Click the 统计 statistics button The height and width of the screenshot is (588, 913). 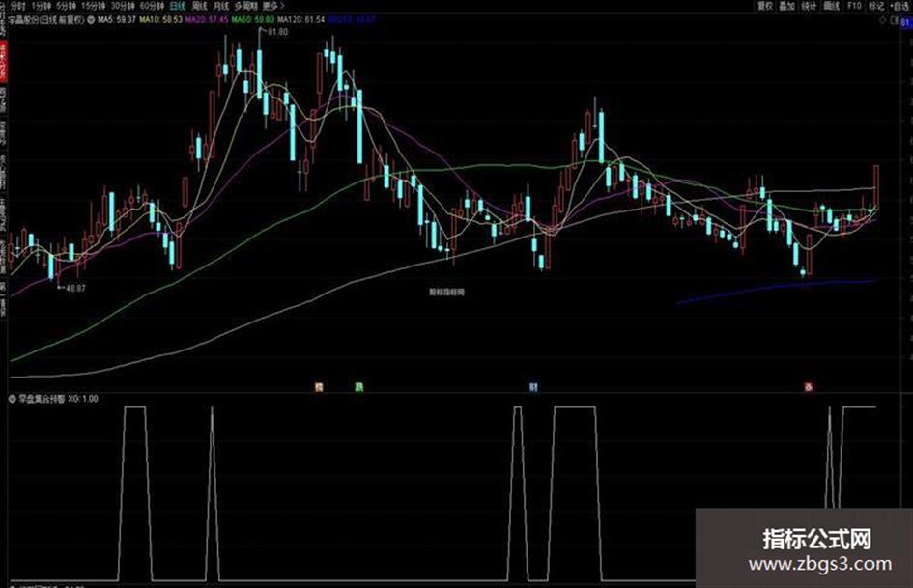pyautogui.click(x=809, y=6)
